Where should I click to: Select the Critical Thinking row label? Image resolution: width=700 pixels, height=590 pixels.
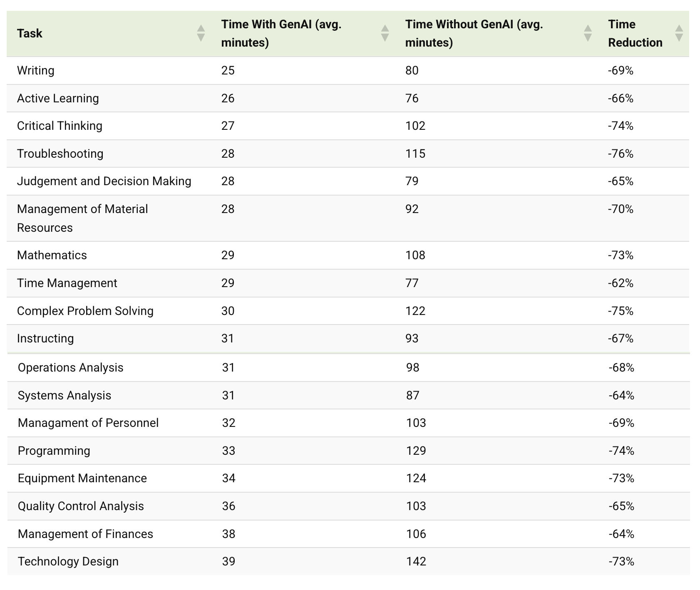click(x=60, y=126)
